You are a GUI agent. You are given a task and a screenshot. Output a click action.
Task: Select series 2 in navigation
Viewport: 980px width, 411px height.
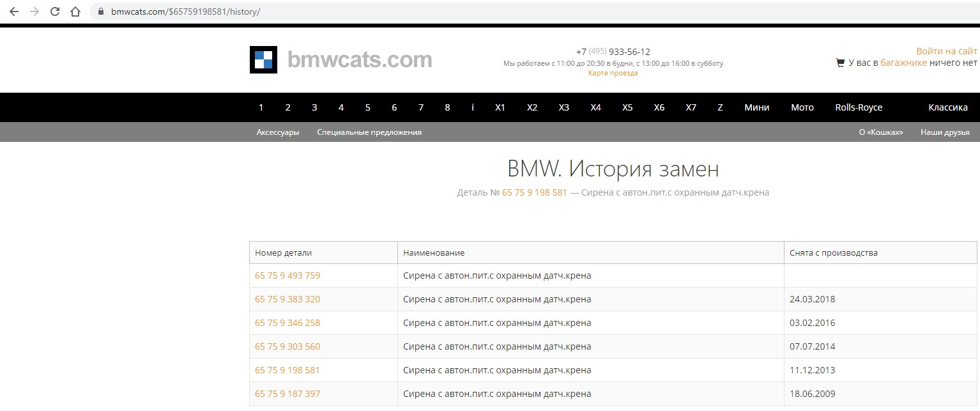pyautogui.click(x=287, y=107)
